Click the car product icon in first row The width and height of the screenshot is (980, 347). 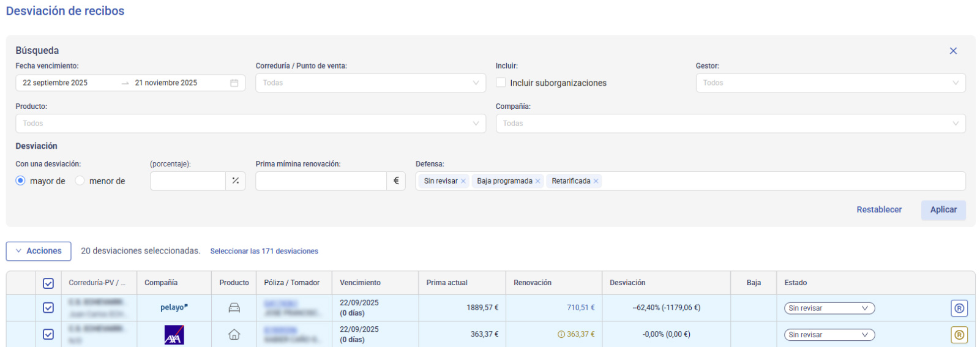(234, 308)
